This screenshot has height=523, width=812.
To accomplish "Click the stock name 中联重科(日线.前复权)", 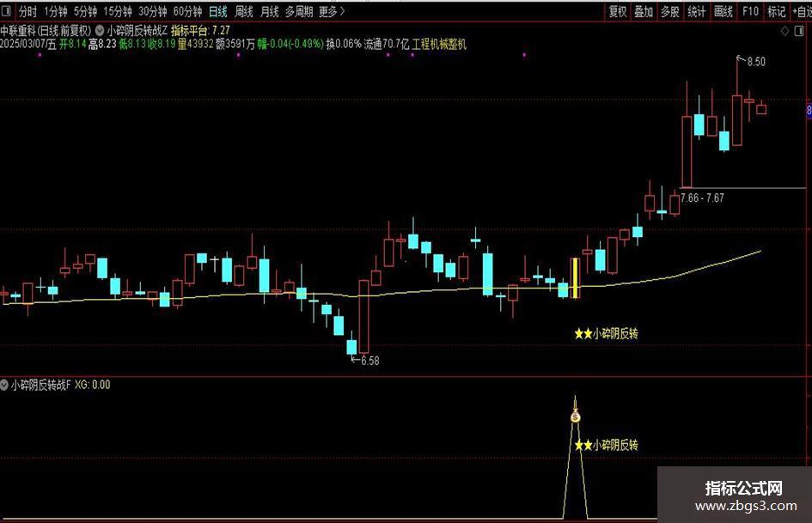I will (x=46, y=31).
